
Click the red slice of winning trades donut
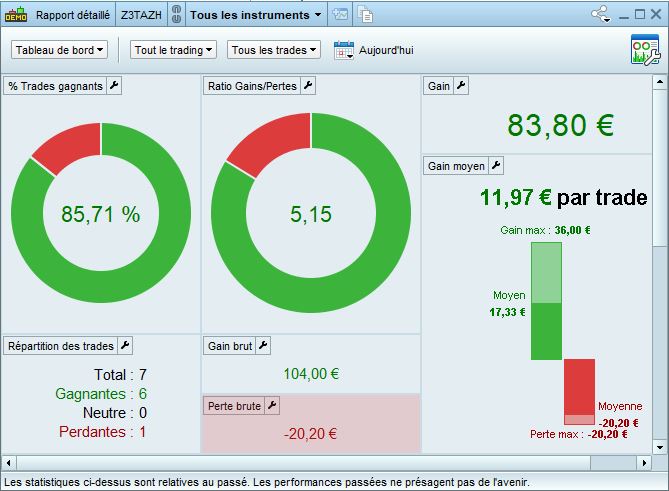(71, 148)
